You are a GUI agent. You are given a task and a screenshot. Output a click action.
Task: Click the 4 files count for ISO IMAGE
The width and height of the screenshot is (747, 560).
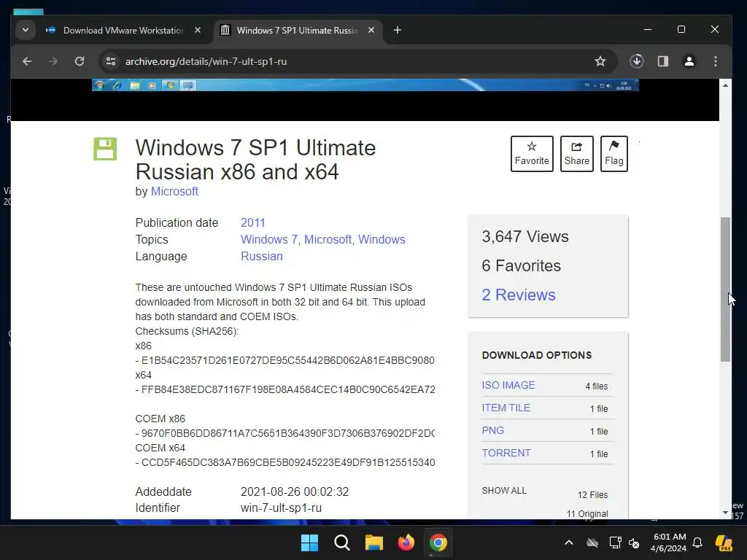(x=597, y=386)
